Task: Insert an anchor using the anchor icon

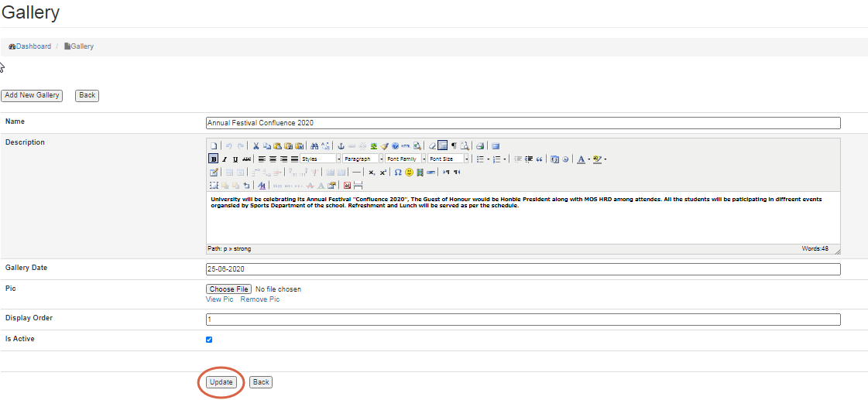Action: 340,145
